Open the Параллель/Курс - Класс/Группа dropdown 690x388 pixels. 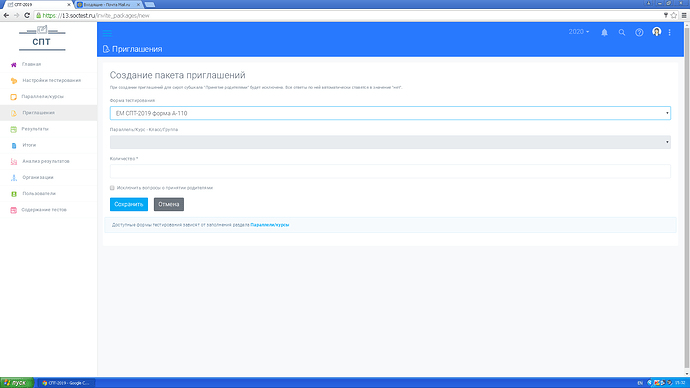(390, 142)
